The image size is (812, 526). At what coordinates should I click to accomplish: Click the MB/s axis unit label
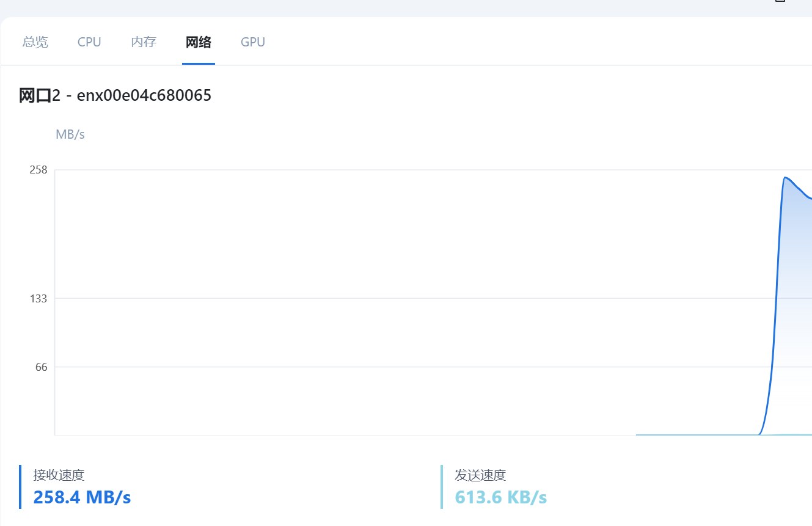(x=70, y=134)
